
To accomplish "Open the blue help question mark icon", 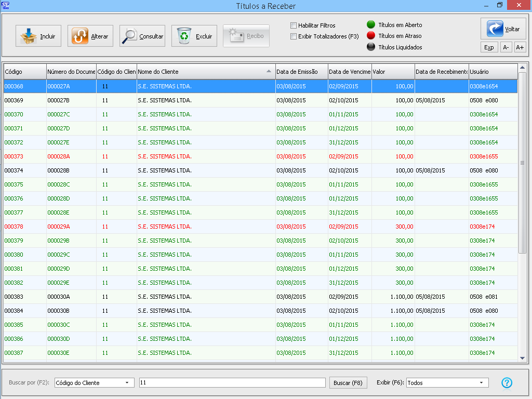I will pyautogui.click(x=507, y=383).
